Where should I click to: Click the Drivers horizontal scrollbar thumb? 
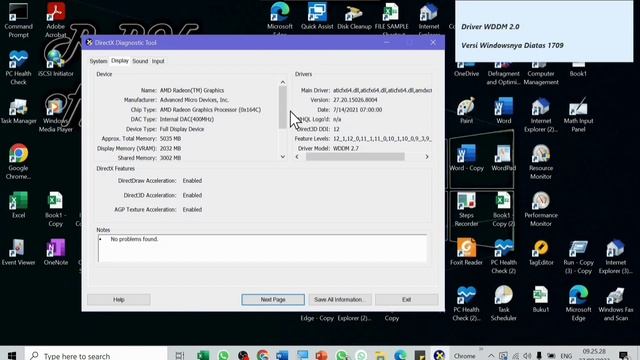click(x=355, y=157)
